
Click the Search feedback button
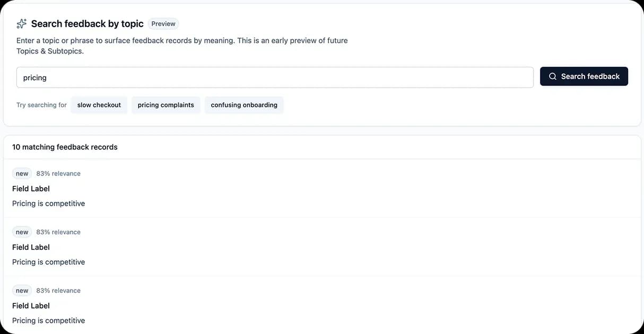pos(584,76)
